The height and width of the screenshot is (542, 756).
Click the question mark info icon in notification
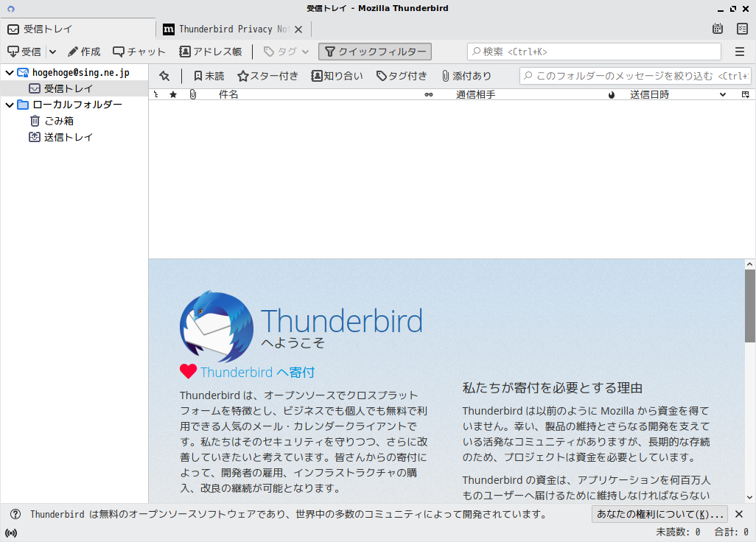[x=15, y=514]
